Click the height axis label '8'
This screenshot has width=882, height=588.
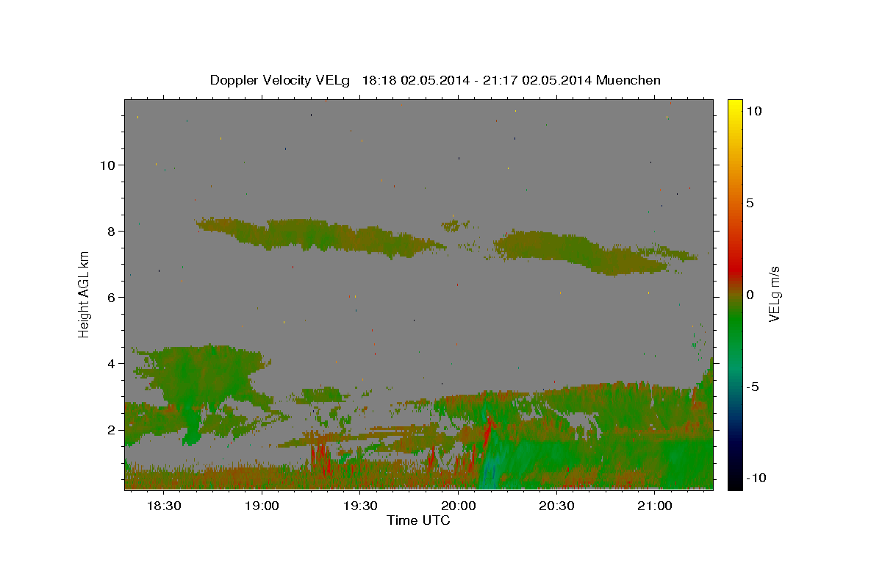point(112,232)
